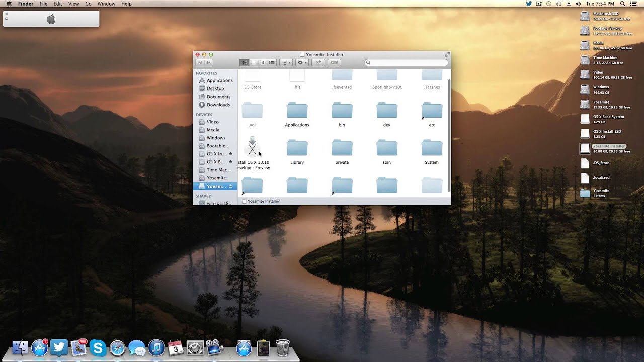
Task: Eject OS X In… volume in sidebar
Action: [x=231, y=154]
